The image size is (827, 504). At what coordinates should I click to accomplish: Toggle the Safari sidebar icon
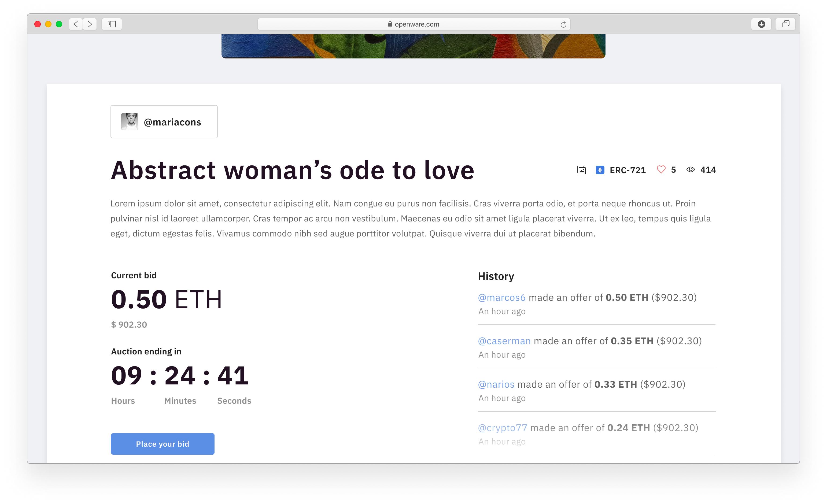[112, 24]
